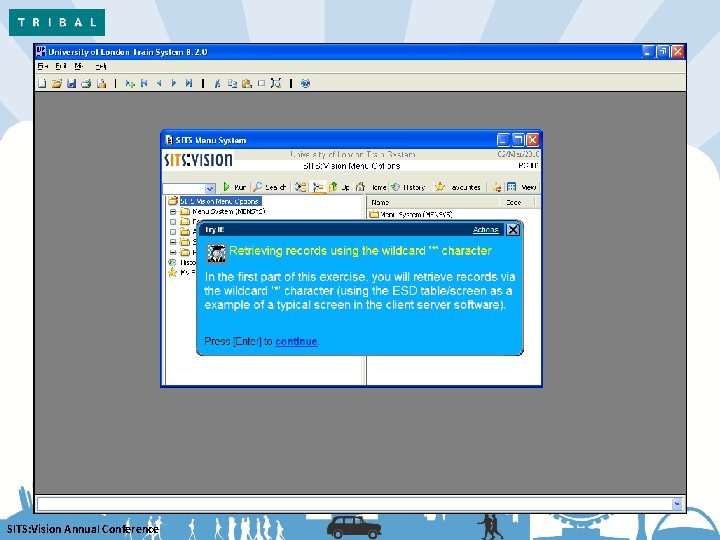Click the Name column header
This screenshot has height=540, width=720.
433,202
